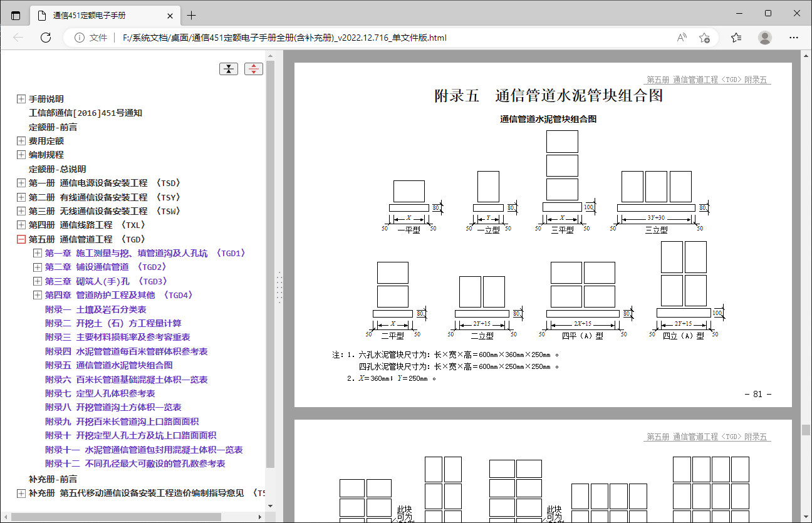Open 第三章 砌筑人(手)孔 〈TGD3〉 link

[108, 281]
